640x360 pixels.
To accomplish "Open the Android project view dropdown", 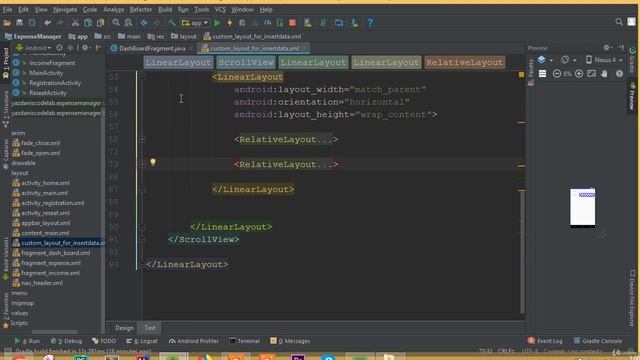I will coord(33,48).
